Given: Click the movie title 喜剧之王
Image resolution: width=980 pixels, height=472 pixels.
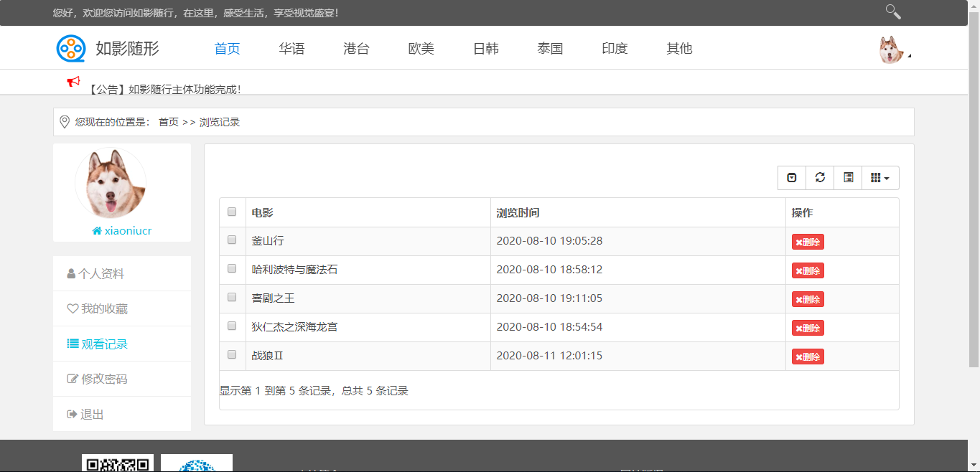Looking at the screenshot, I should pyautogui.click(x=273, y=298).
